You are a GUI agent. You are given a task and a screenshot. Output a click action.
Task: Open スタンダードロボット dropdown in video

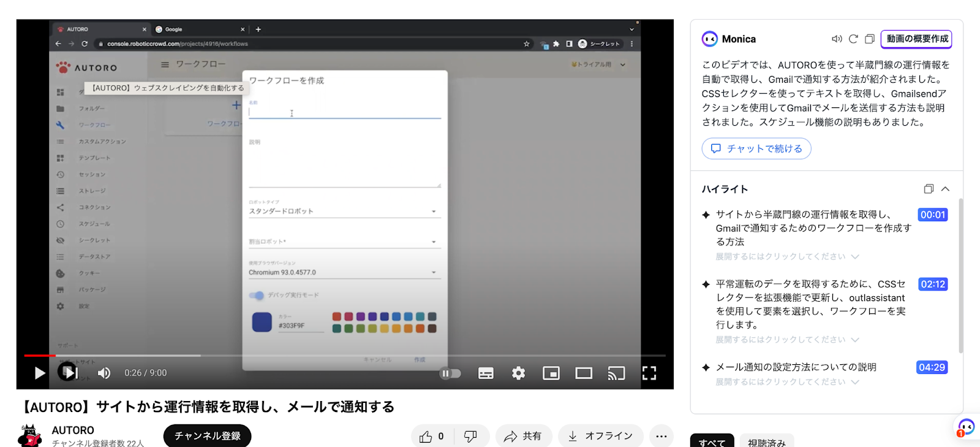[344, 211]
